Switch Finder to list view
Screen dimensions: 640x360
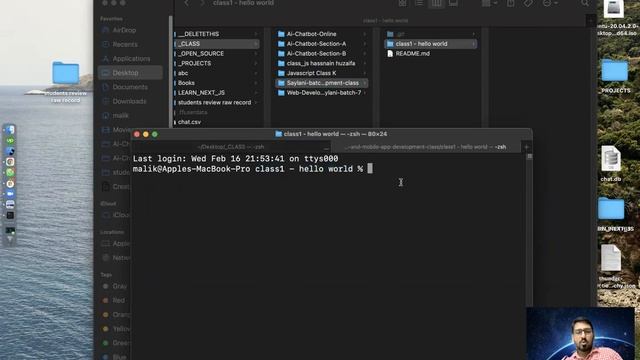pyautogui.click(x=419, y=3)
